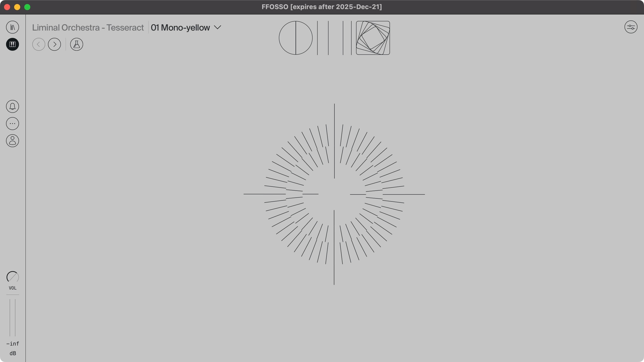Adjust the VOL knob

[x=13, y=277]
